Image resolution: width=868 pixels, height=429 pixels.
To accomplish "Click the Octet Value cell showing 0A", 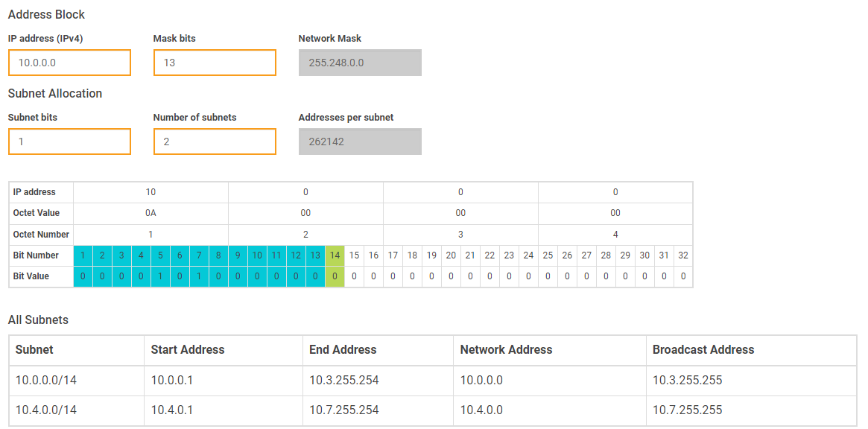I will point(151,213).
